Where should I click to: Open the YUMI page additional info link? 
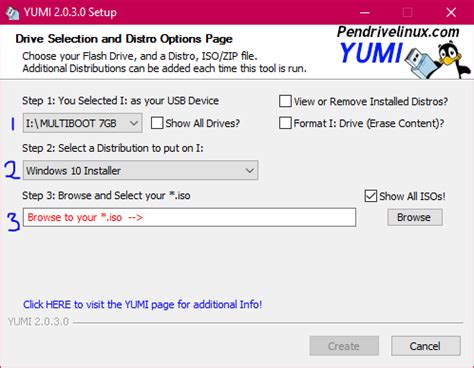click(142, 304)
